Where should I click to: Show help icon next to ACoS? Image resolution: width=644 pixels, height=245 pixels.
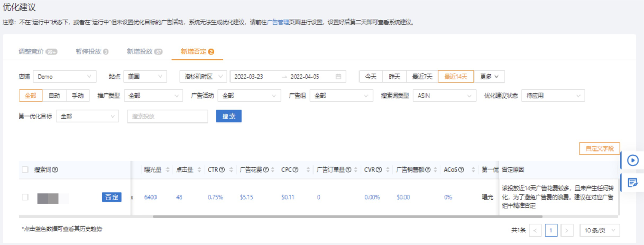point(462,170)
